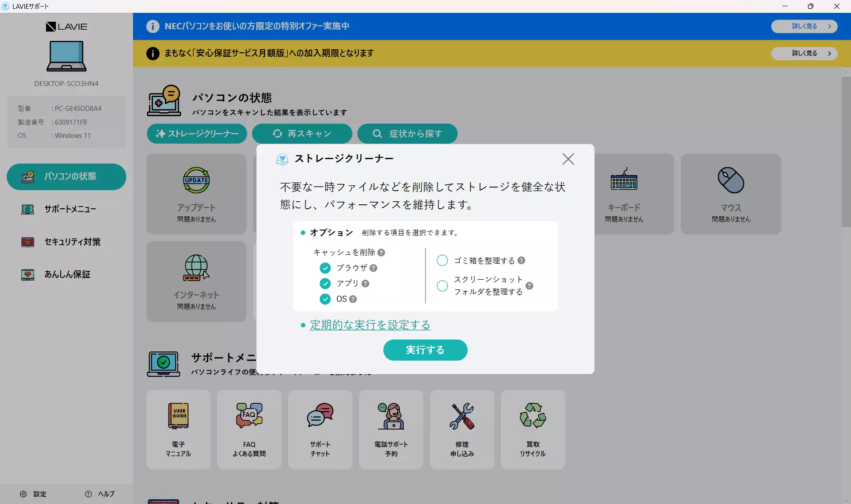
Task: Click help icon next to スクリーンショットフォルダ
Action: point(529,286)
